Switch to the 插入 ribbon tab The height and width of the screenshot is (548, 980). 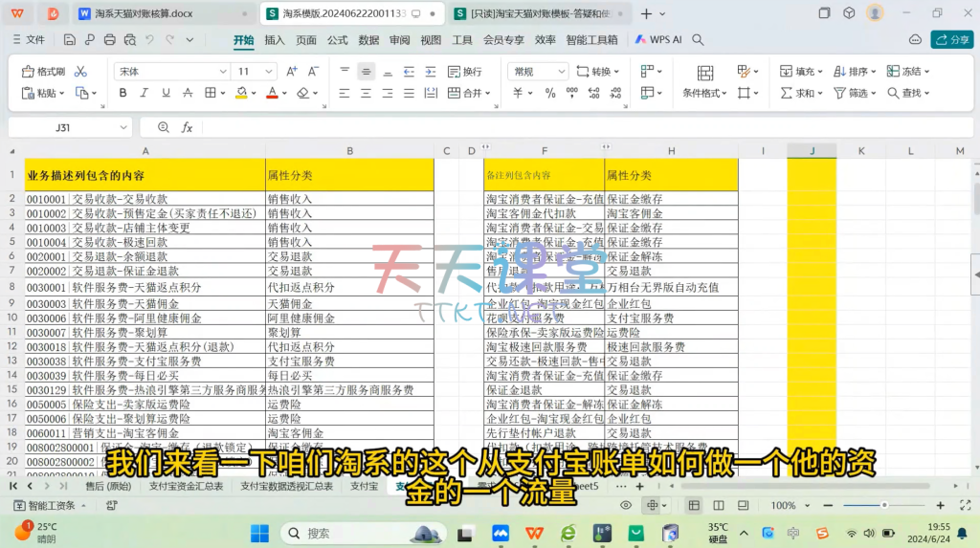coord(275,40)
